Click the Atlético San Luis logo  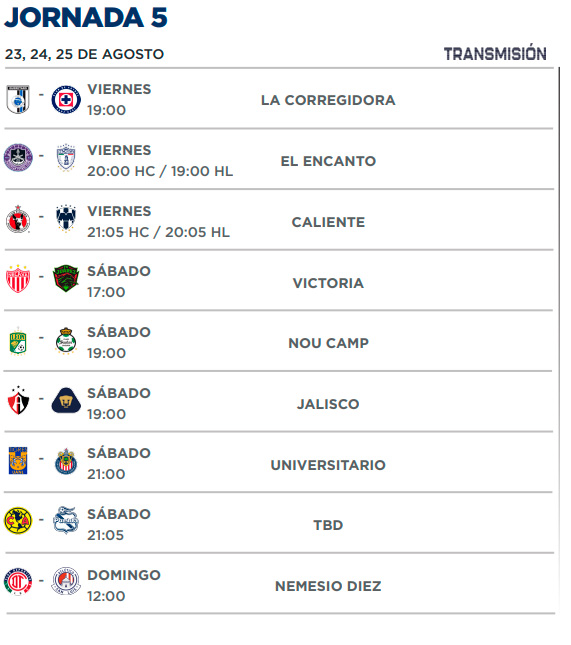(x=66, y=581)
